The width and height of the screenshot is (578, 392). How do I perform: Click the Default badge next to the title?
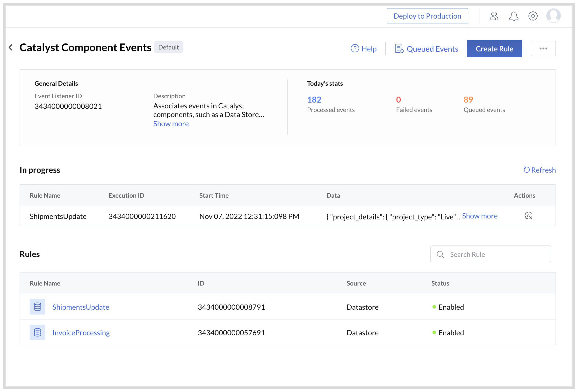(169, 47)
